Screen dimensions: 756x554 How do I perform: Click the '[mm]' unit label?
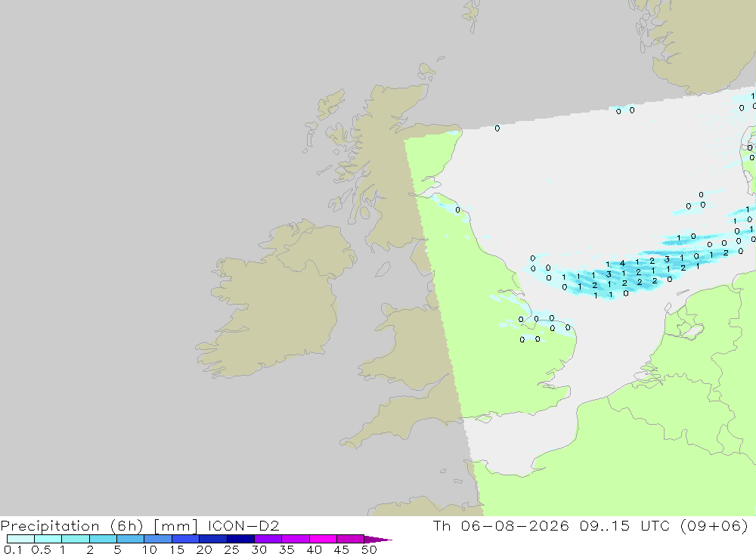tap(176, 526)
